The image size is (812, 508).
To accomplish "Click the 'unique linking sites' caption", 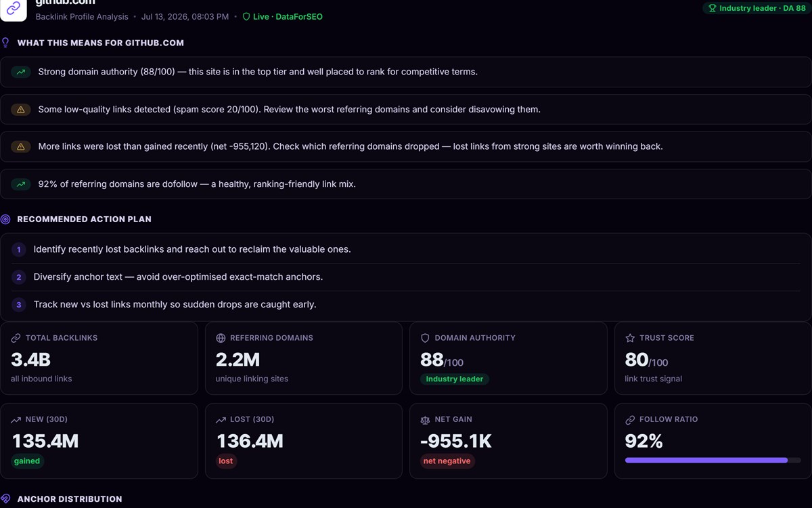I will [x=252, y=379].
